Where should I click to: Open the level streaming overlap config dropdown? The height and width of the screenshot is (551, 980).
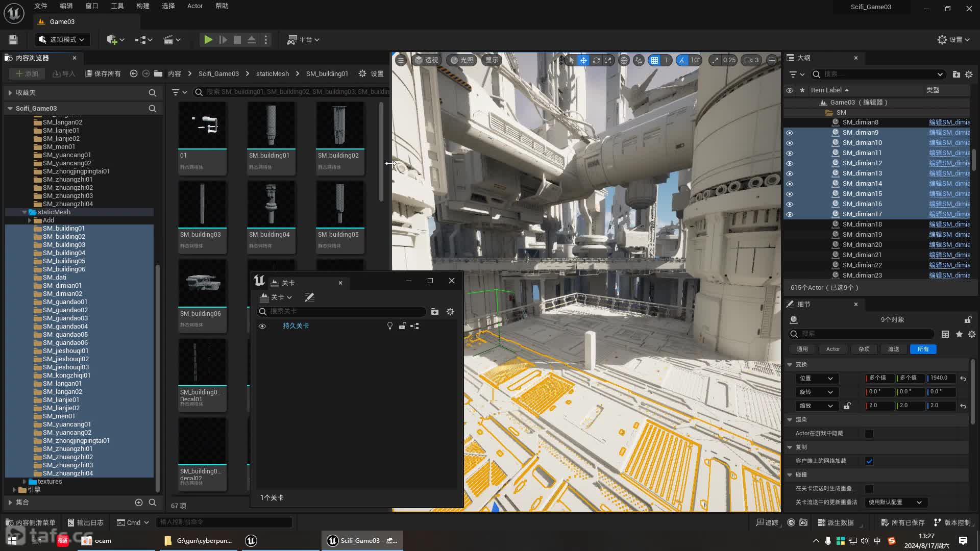pos(895,503)
